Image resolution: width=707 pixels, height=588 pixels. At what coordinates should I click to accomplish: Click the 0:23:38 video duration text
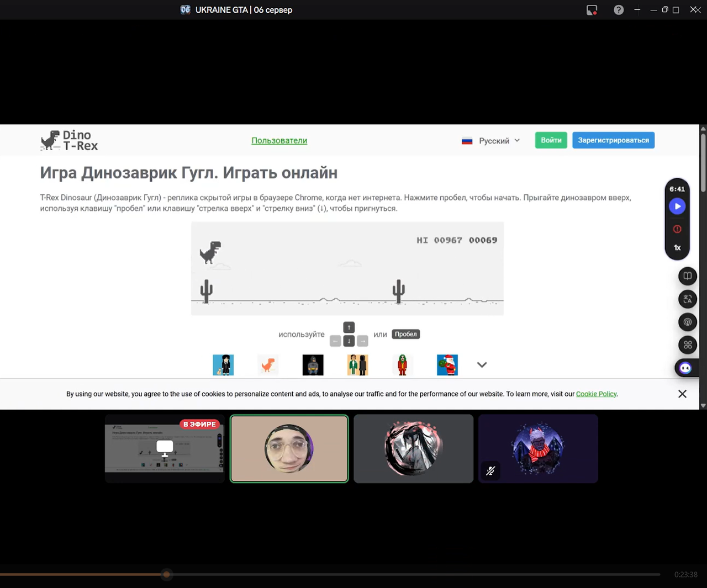[686, 575]
